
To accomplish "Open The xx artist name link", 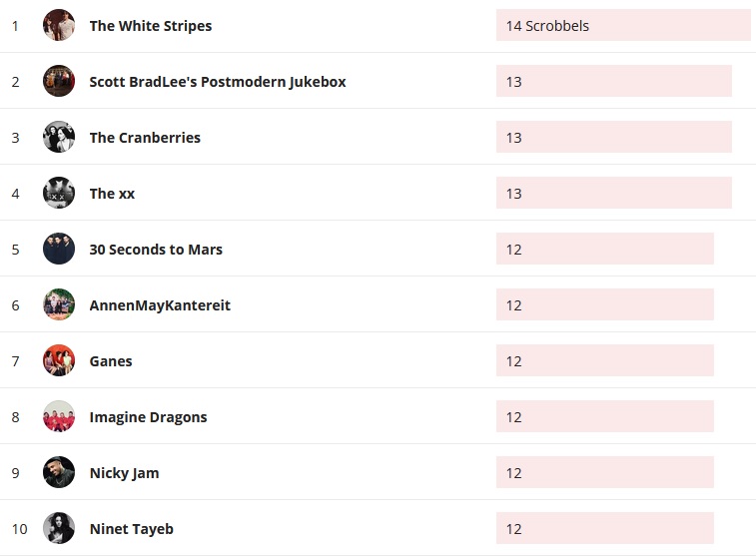I will [x=112, y=194].
